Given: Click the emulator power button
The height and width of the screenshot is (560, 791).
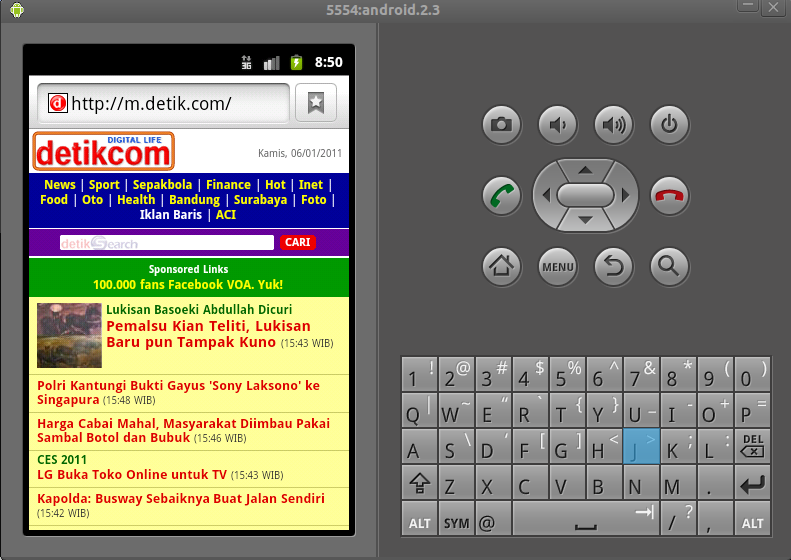Looking at the screenshot, I should pyautogui.click(x=669, y=124).
